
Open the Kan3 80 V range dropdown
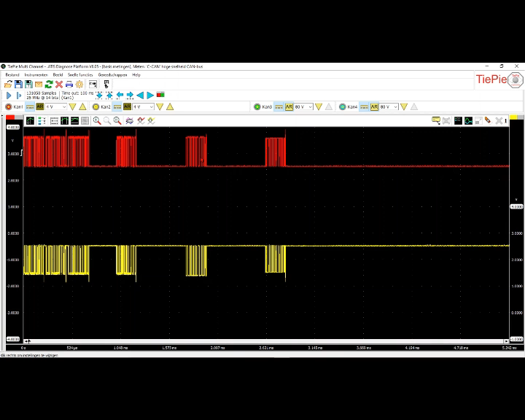tap(310, 107)
